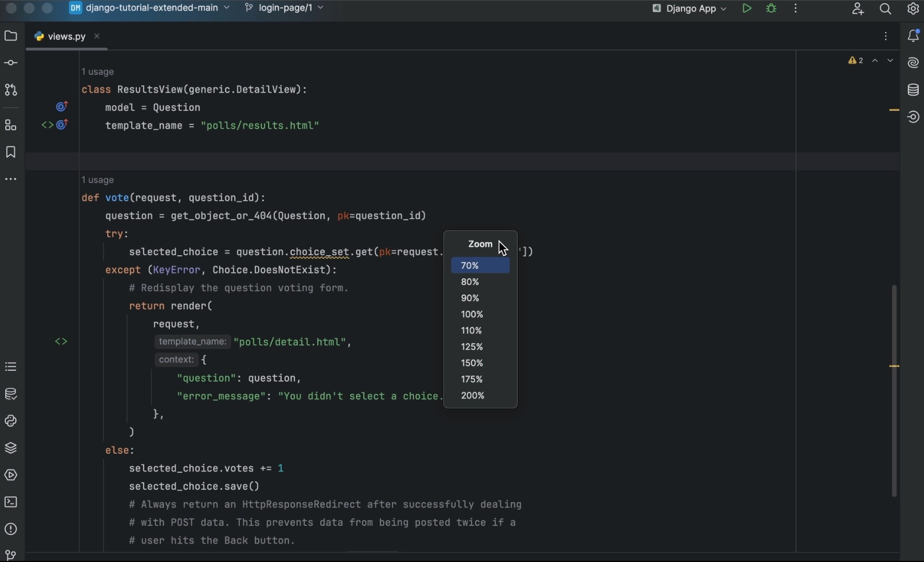Open the Python Packages panel
The image size is (924, 562).
(x=10, y=448)
